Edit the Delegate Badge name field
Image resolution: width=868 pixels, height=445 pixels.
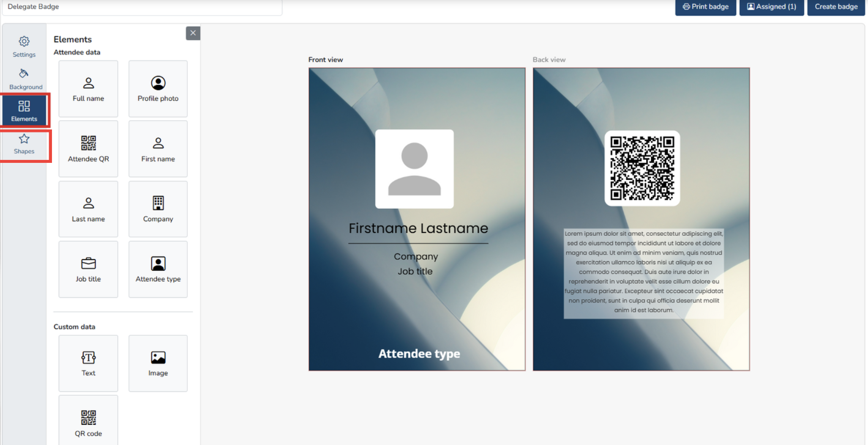pyautogui.click(x=142, y=7)
